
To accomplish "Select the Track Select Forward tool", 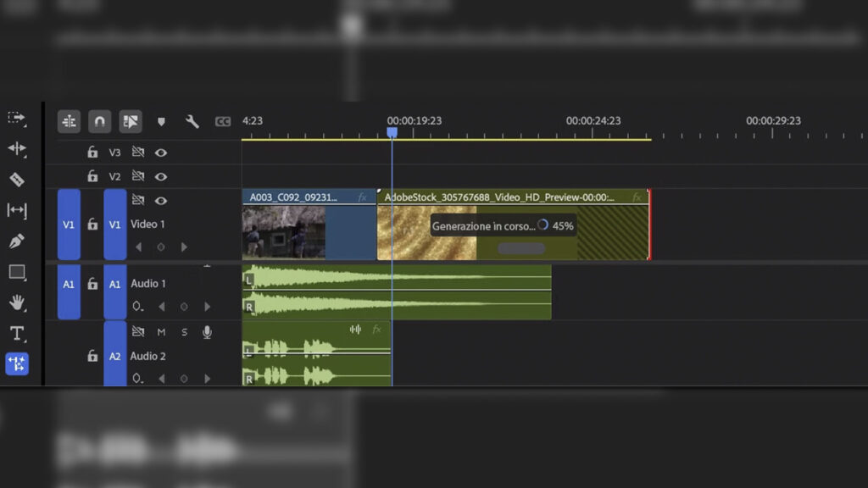I will coord(16,118).
